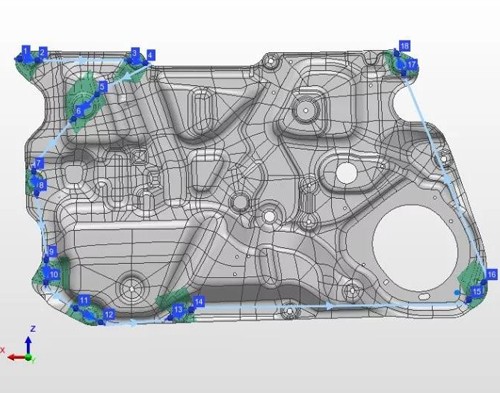The height and width of the screenshot is (393, 500).
Task: Select point label 10
Action: pyautogui.click(x=54, y=275)
